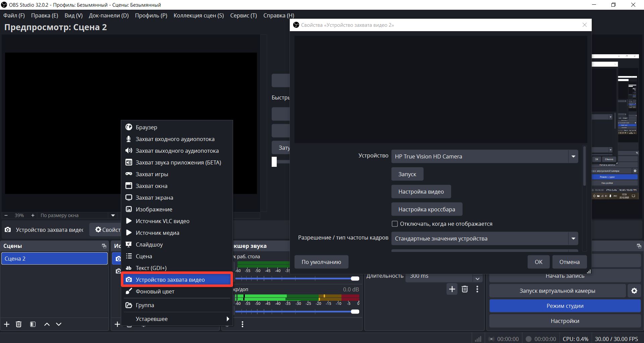
Task: Open virtual camera settings gear icon
Action: (634, 291)
